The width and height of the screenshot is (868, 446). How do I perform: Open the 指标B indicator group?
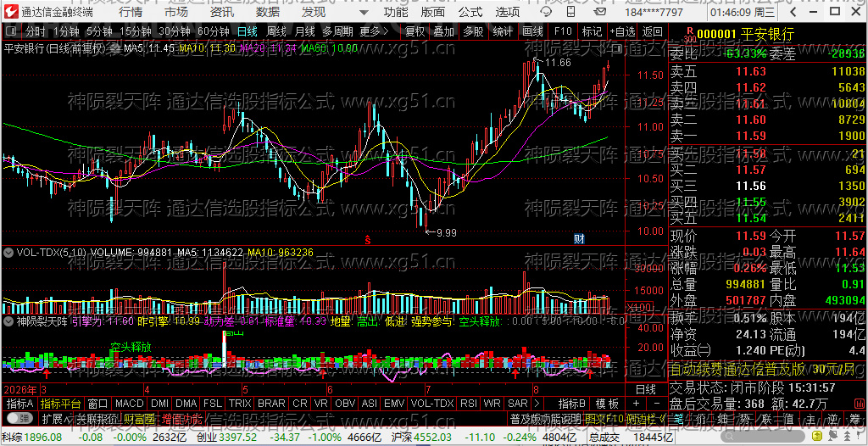coord(572,403)
